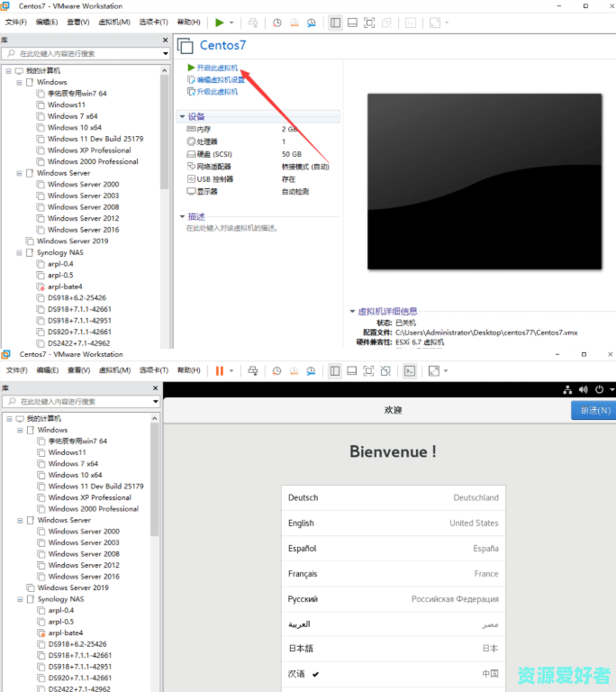Open arrow next to pause icon in lower toolbar
The height and width of the screenshot is (692, 616).
pyautogui.click(x=231, y=370)
